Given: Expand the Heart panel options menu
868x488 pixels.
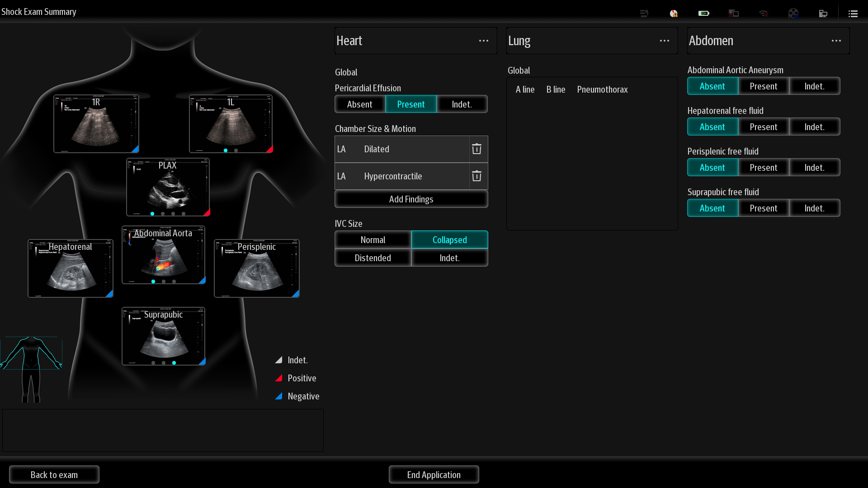Looking at the screenshot, I should 483,41.
